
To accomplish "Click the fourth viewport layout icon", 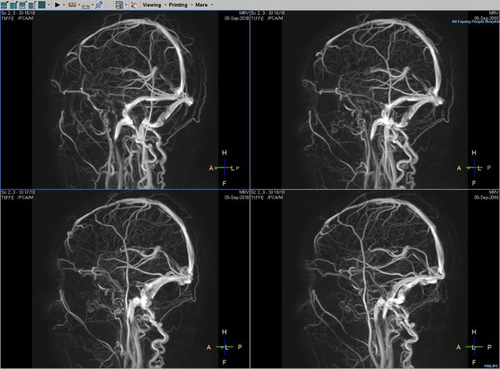I will click(x=32, y=5).
